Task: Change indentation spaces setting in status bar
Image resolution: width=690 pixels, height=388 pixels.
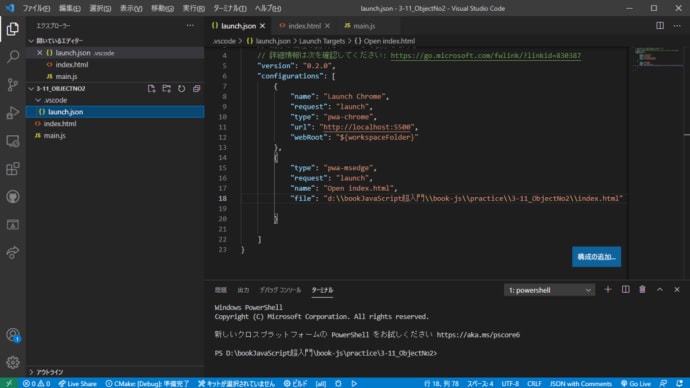Action: pos(480,383)
